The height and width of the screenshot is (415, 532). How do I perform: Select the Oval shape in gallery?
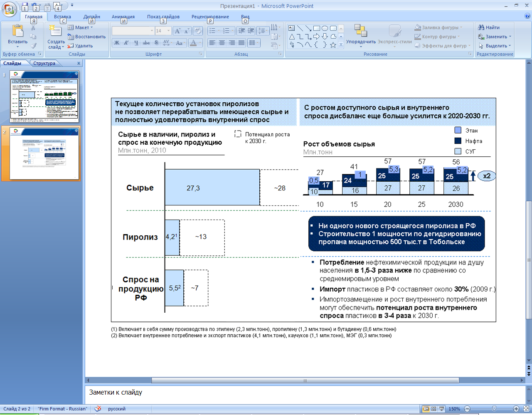325,28
